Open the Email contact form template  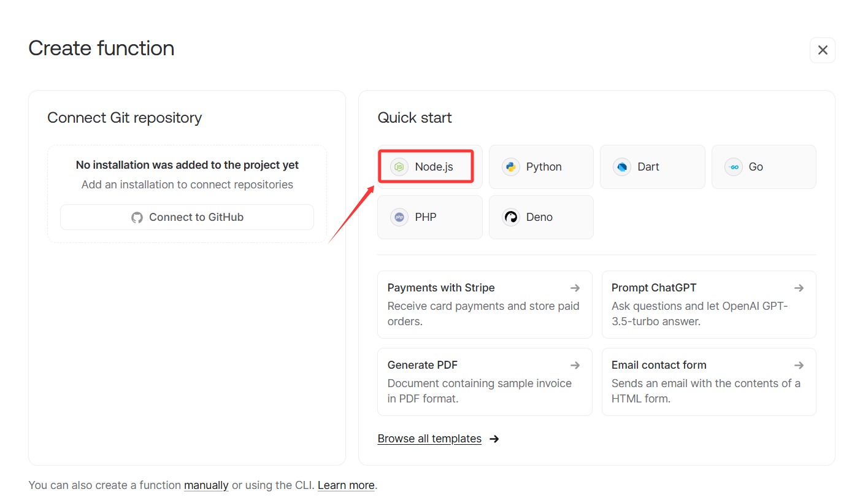(x=659, y=365)
